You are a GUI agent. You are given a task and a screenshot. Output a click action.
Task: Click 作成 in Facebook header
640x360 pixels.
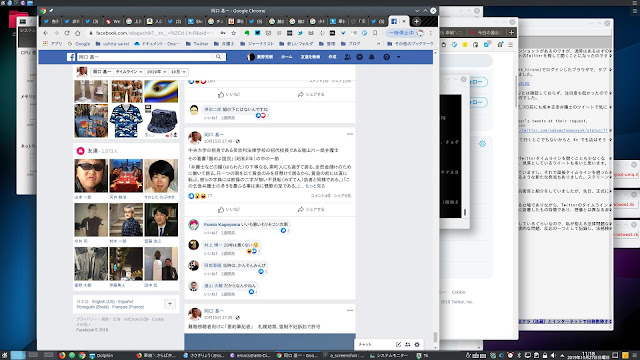coord(333,57)
